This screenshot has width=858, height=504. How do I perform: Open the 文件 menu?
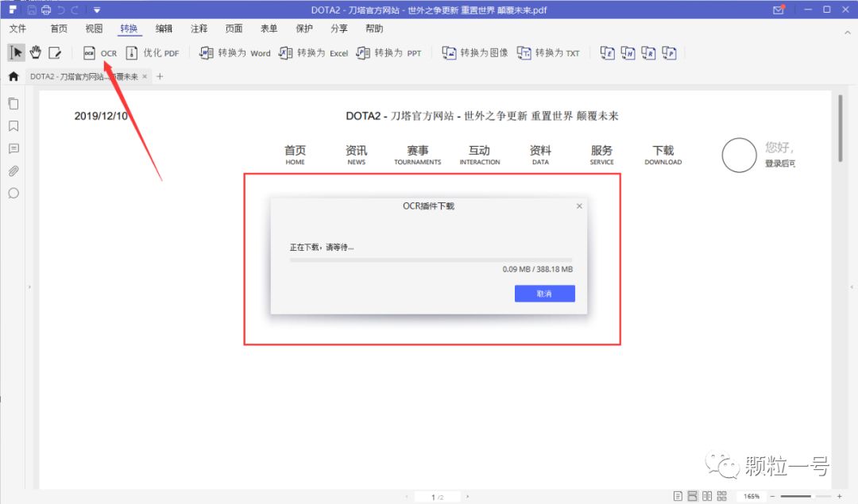pos(17,29)
